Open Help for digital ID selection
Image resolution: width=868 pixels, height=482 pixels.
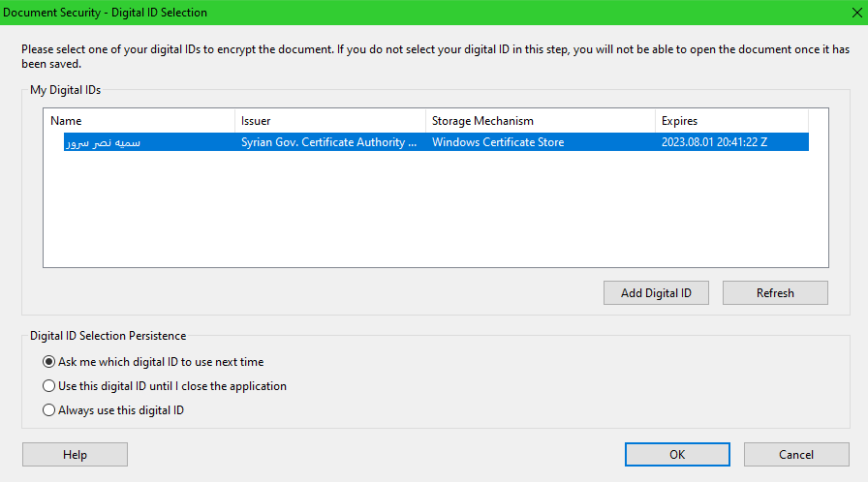pos(75,455)
